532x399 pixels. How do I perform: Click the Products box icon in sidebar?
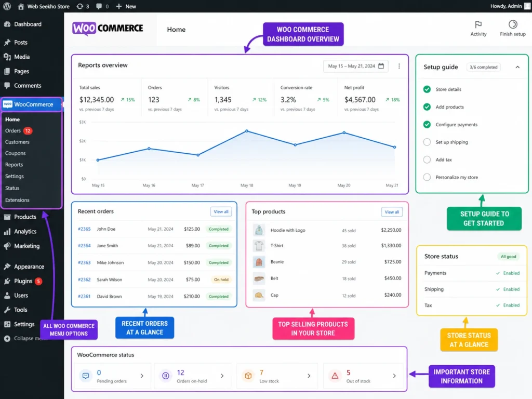(x=7, y=217)
